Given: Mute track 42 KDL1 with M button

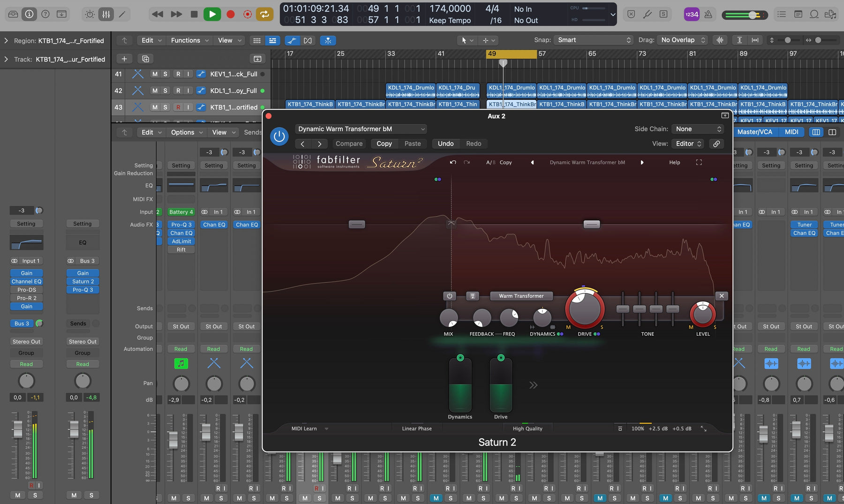Looking at the screenshot, I should coord(155,90).
